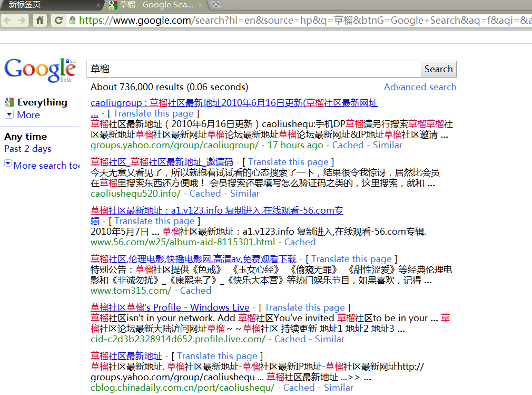Click green URL www.56.com/w25/album-aid-8115301.html
The width and height of the screenshot is (532, 395).
coord(183,242)
